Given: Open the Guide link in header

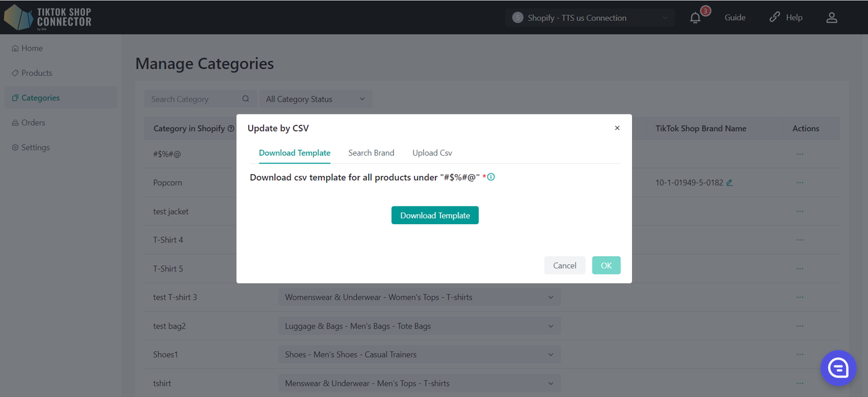Looking at the screenshot, I should [734, 18].
